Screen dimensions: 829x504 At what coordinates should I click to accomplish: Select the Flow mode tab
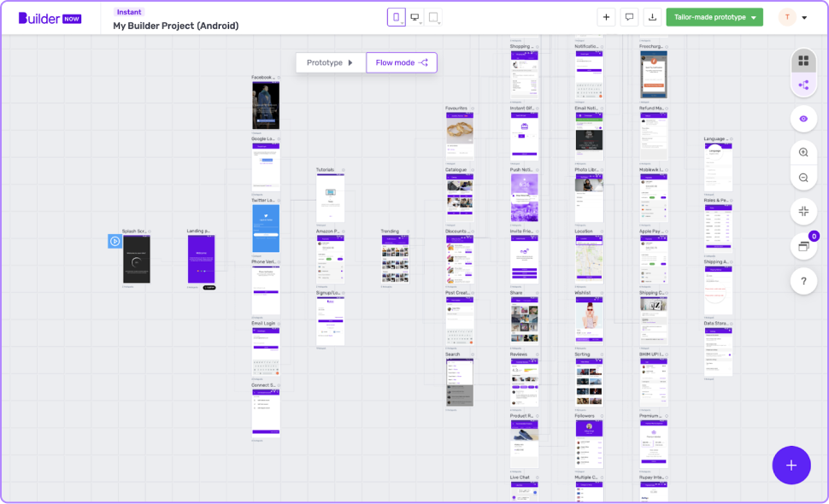pos(402,62)
